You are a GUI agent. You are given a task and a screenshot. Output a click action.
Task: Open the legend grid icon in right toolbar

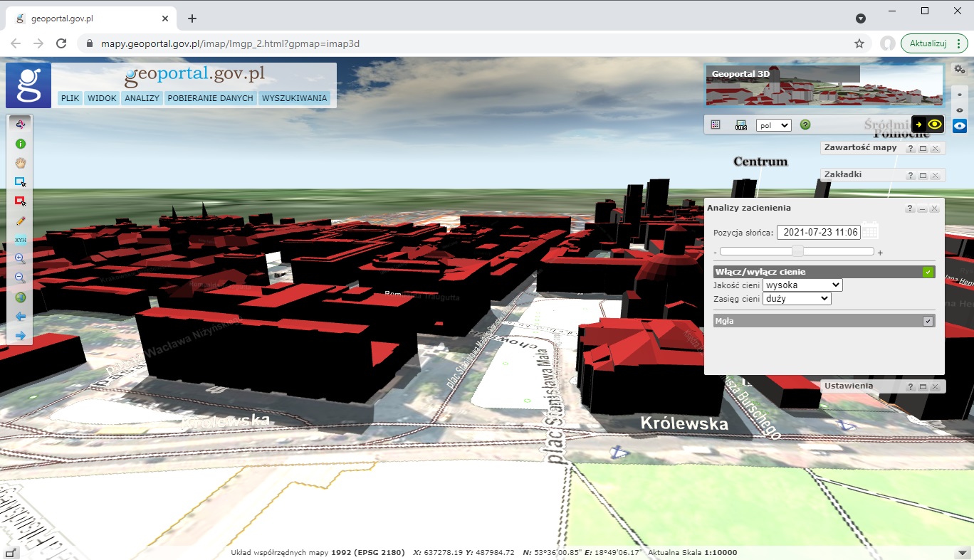tap(716, 125)
